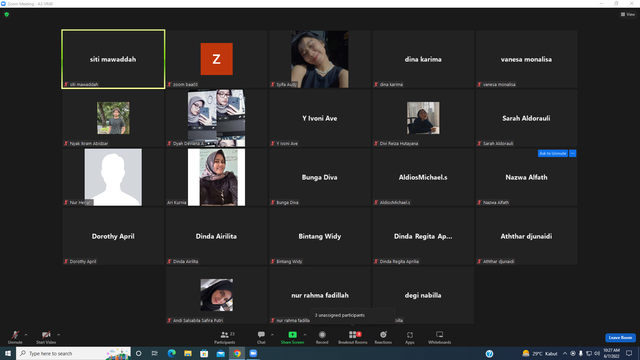
Task: Select the Dinda Airilita tile
Action: coord(216,236)
